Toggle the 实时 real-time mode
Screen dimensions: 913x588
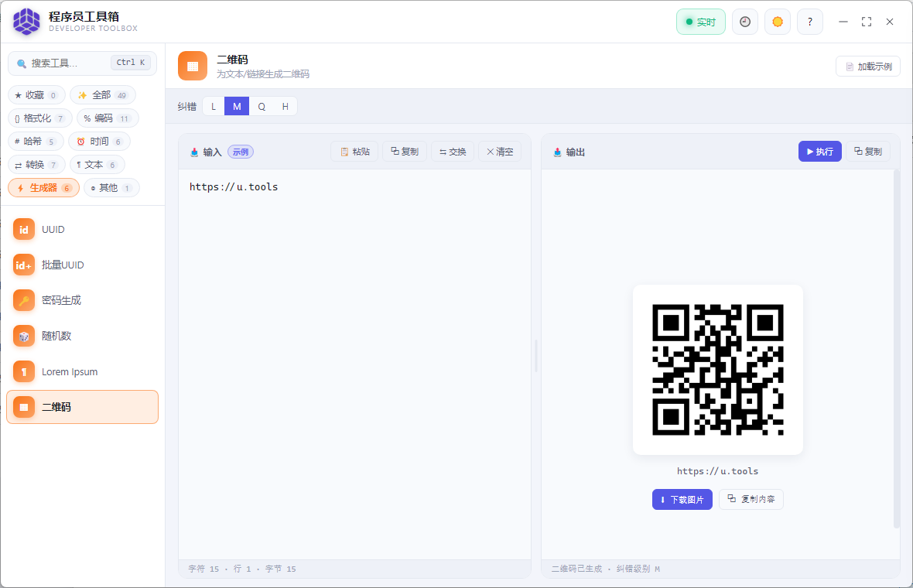[x=700, y=22]
